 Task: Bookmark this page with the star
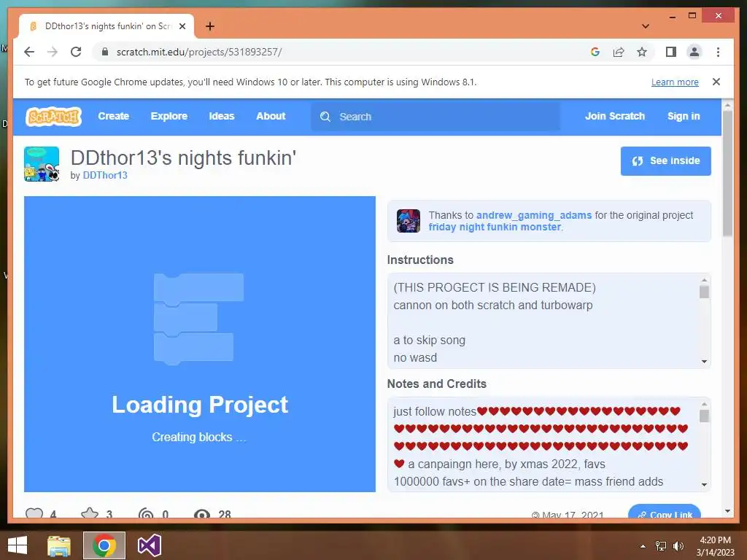(x=642, y=52)
